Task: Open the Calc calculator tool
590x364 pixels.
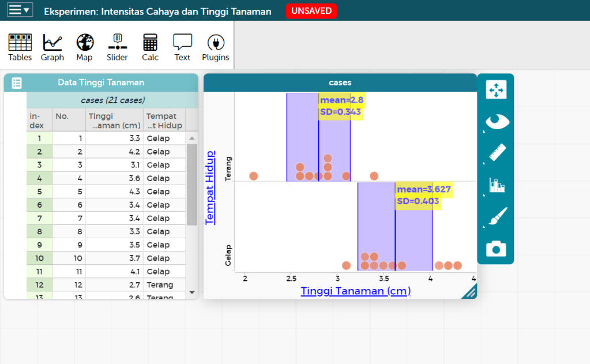Action: pos(150,47)
